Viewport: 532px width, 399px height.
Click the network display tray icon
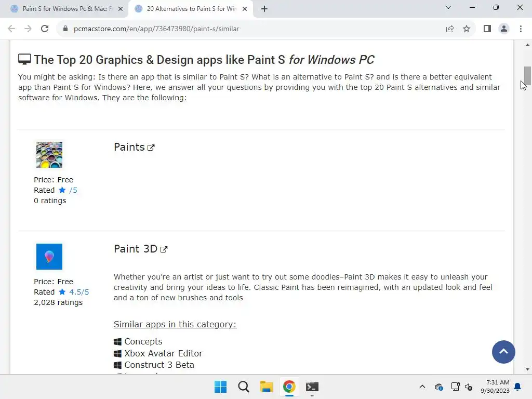(x=455, y=387)
